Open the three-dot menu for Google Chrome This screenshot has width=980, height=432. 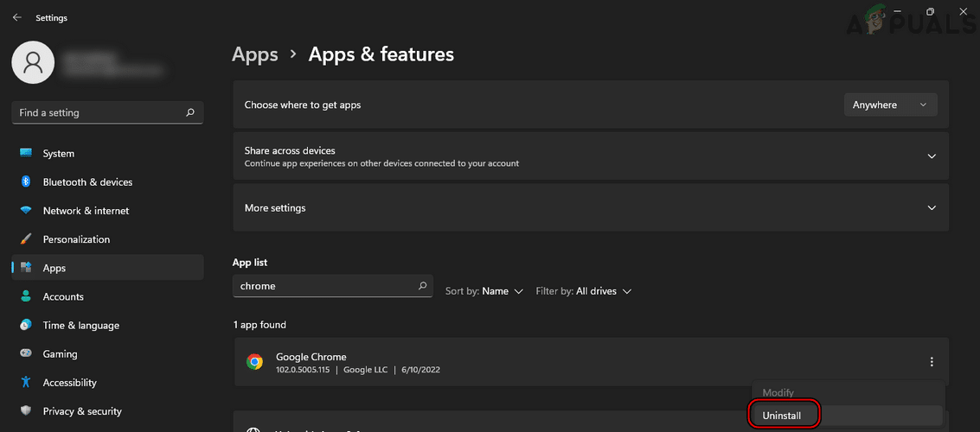[x=932, y=362]
